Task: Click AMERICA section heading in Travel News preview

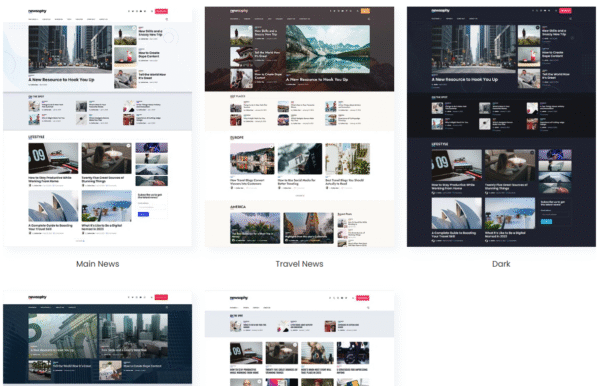Action: click(238, 207)
